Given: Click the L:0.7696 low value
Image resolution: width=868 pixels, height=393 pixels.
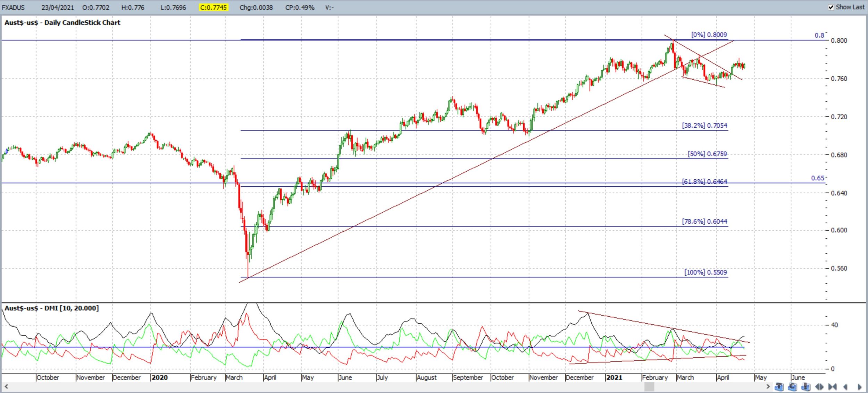Looking at the screenshot, I should coord(173,7).
